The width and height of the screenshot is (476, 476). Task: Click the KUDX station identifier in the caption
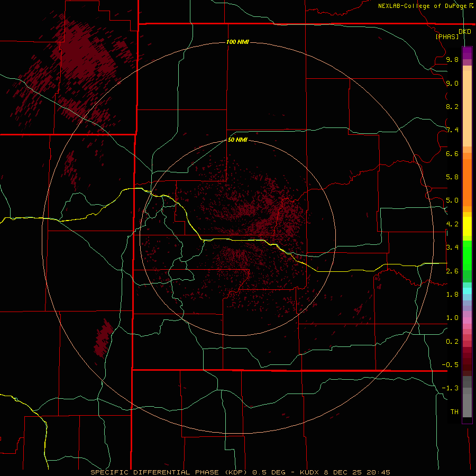click(x=310, y=472)
